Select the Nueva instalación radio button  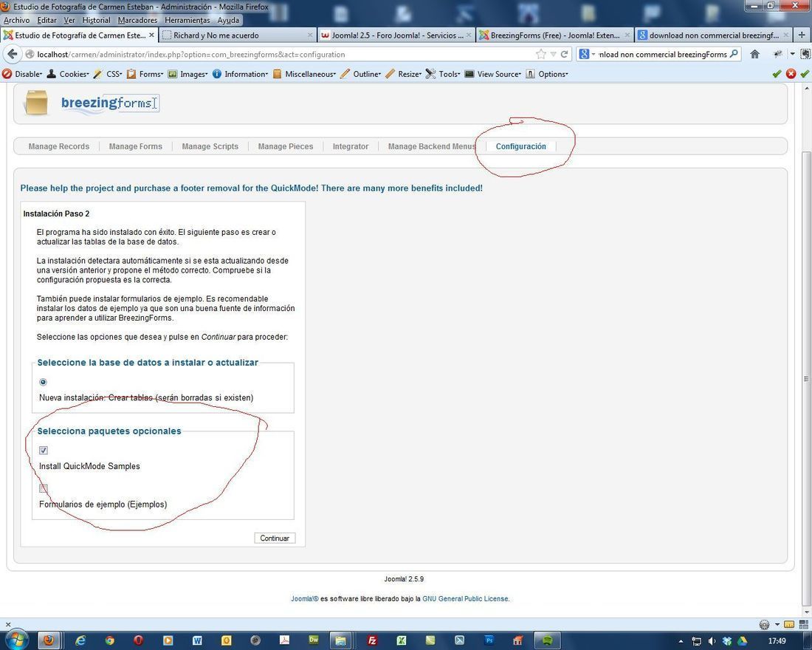(x=43, y=382)
